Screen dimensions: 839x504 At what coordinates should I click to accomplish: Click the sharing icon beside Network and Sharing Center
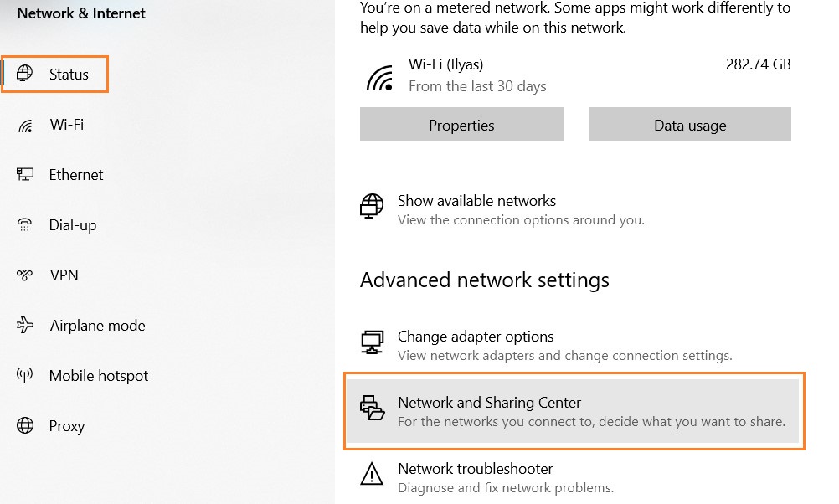tap(373, 409)
